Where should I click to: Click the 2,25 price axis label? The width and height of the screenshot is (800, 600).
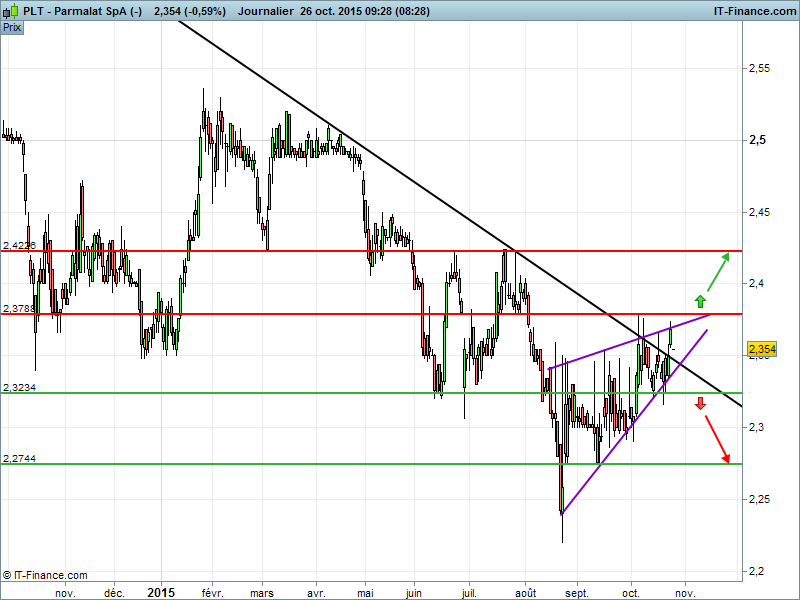pos(759,499)
